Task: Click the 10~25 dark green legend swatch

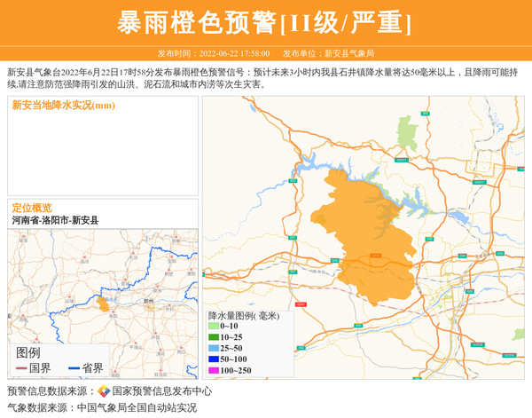Action: 213,337
